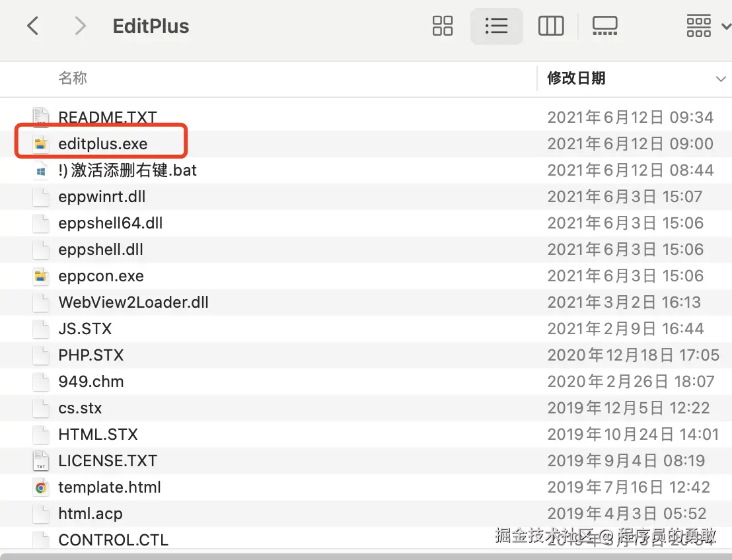The image size is (732, 560).
Task: Go forward with the right chevron
Action: [81, 26]
